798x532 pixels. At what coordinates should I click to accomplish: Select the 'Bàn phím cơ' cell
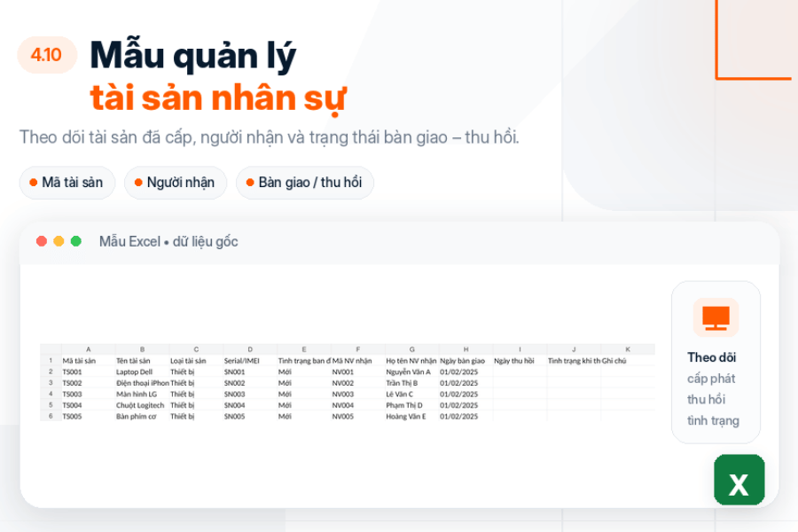(143, 417)
